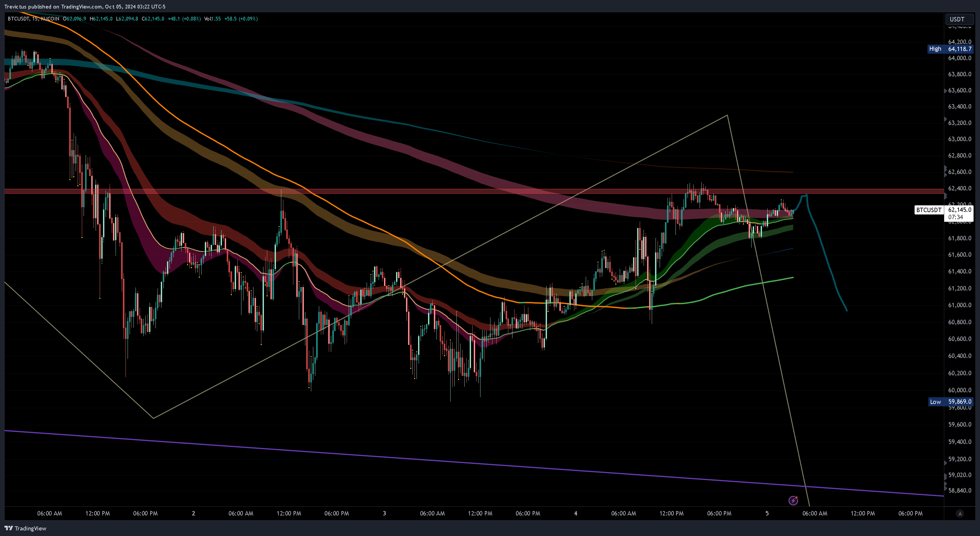
Task: Click the current price tag 62,145.0
Action: point(959,209)
